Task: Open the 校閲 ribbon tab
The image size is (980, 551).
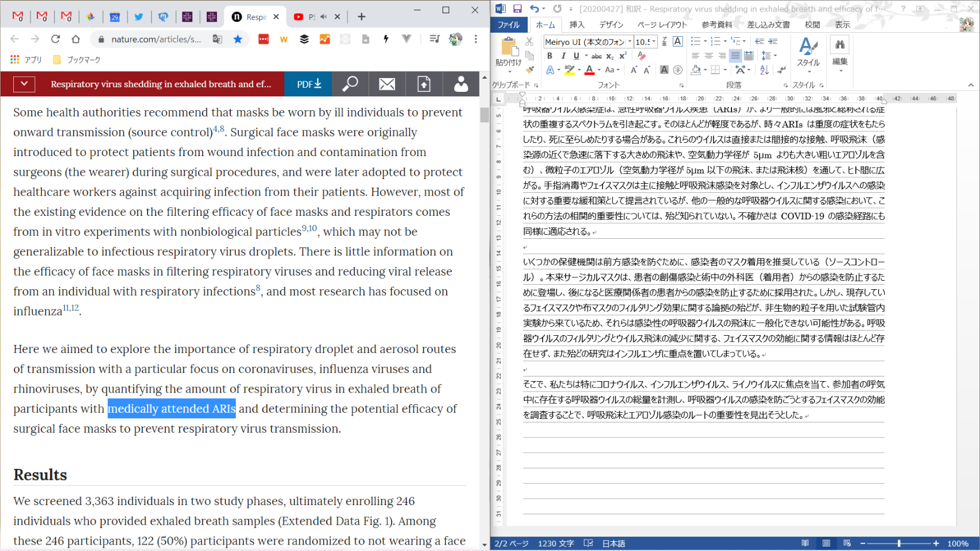Action: pos(812,25)
